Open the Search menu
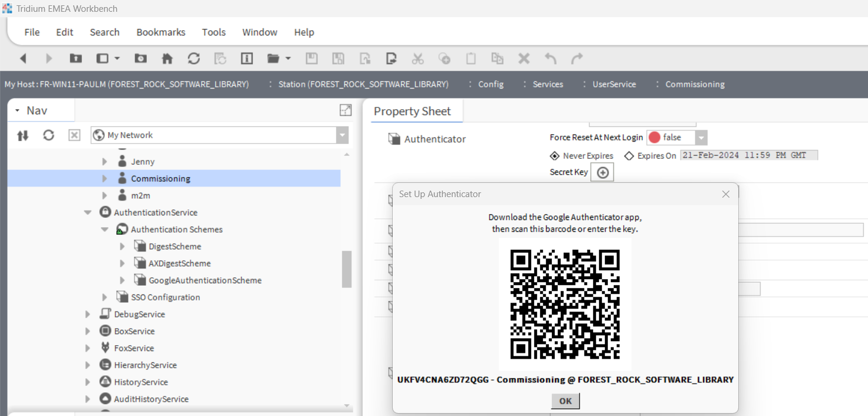 (x=104, y=32)
